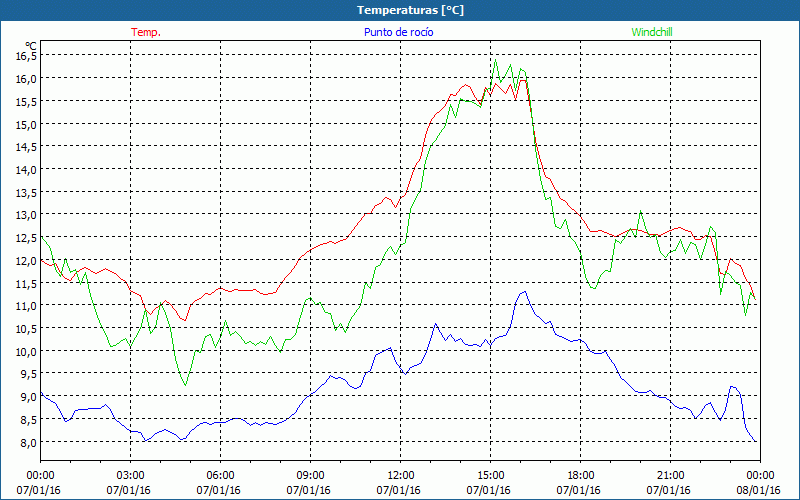Click the 11,5 y-axis value

pos(26,283)
